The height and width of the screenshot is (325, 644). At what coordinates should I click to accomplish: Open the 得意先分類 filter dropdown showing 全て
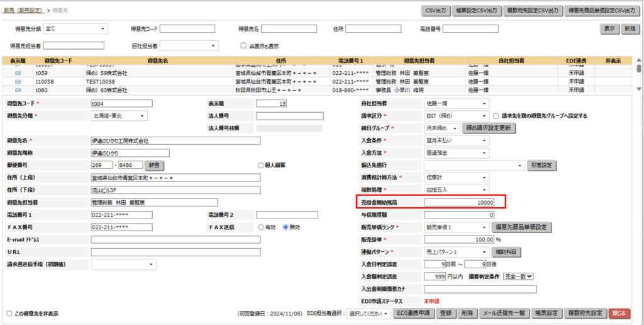(x=75, y=29)
